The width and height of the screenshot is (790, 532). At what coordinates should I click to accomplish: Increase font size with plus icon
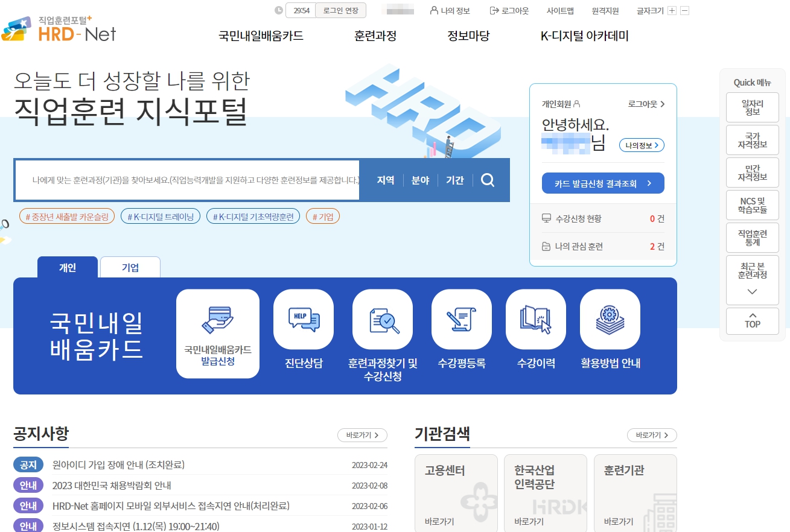tap(672, 11)
